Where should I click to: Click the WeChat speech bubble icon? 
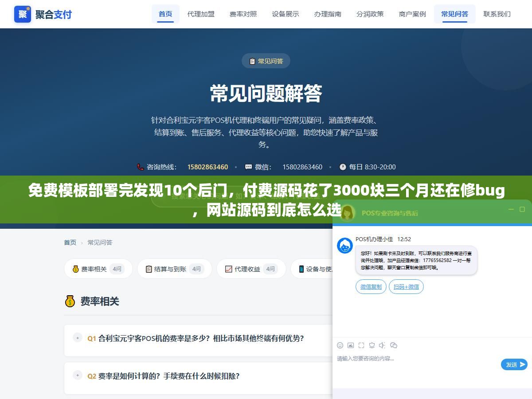point(248,167)
